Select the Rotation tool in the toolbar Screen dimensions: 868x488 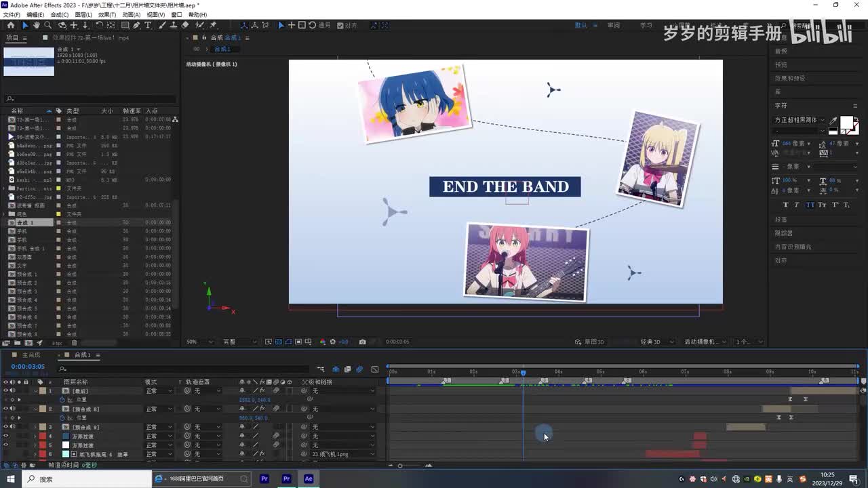point(99,25)
